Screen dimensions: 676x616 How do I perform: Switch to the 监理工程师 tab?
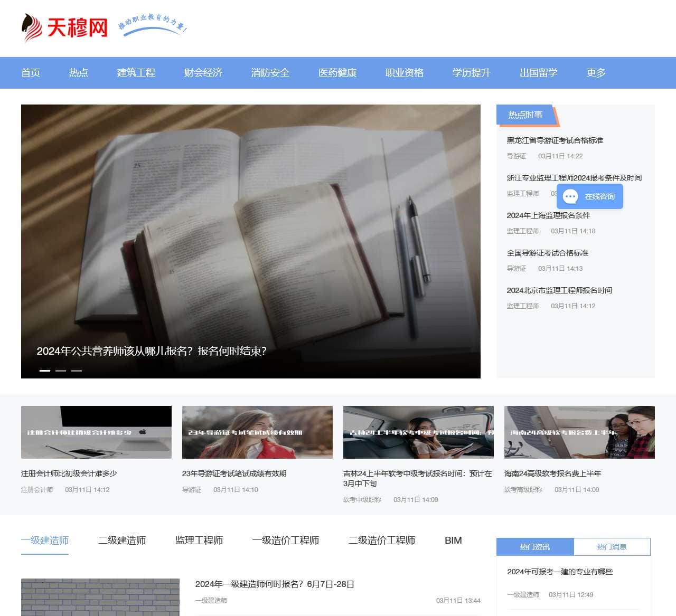199,541
